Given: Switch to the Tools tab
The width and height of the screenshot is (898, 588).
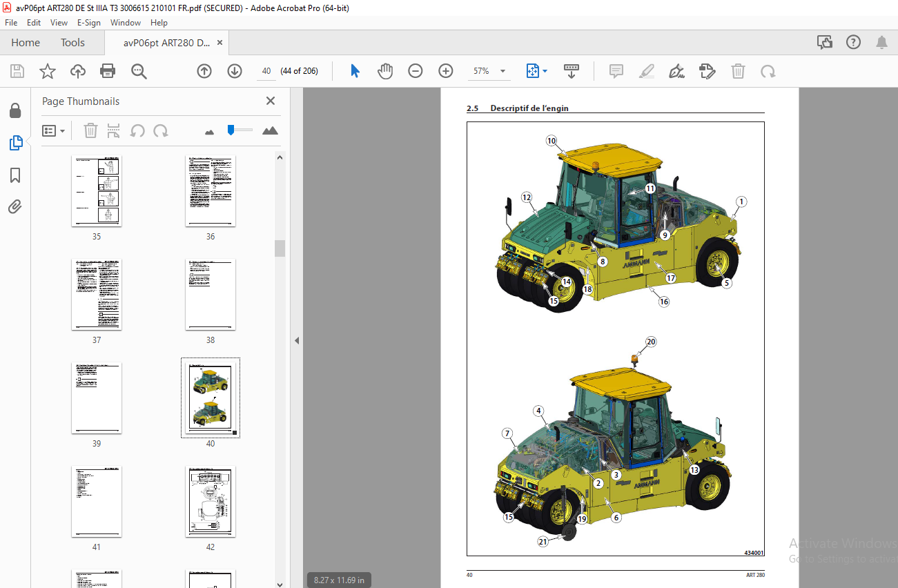Looking at the screenshot, I should click(72, 43).
